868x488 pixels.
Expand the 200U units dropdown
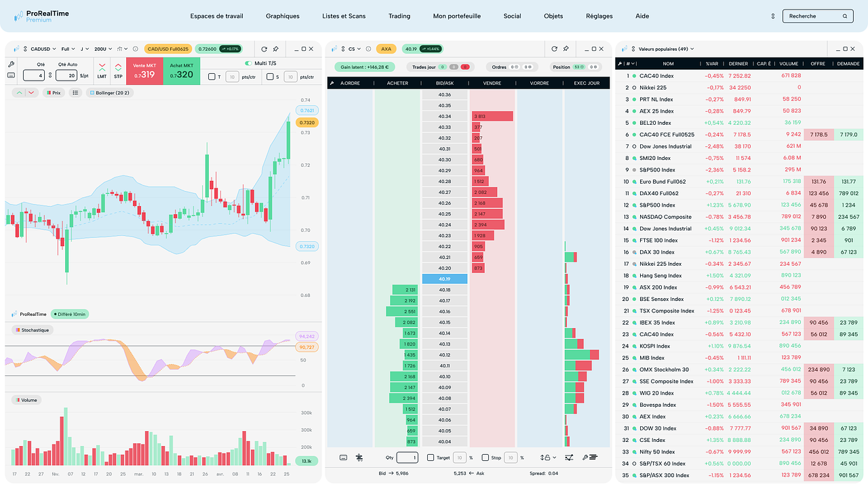tap(102, 49)
